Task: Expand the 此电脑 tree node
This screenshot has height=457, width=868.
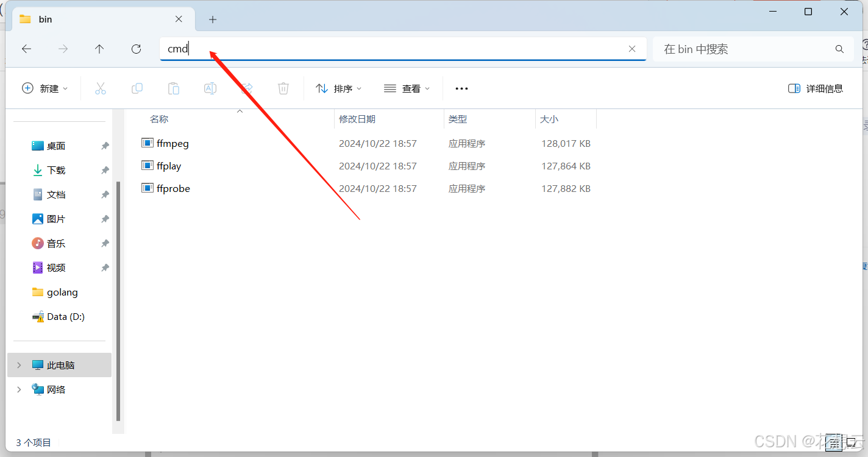Action: 19,365
